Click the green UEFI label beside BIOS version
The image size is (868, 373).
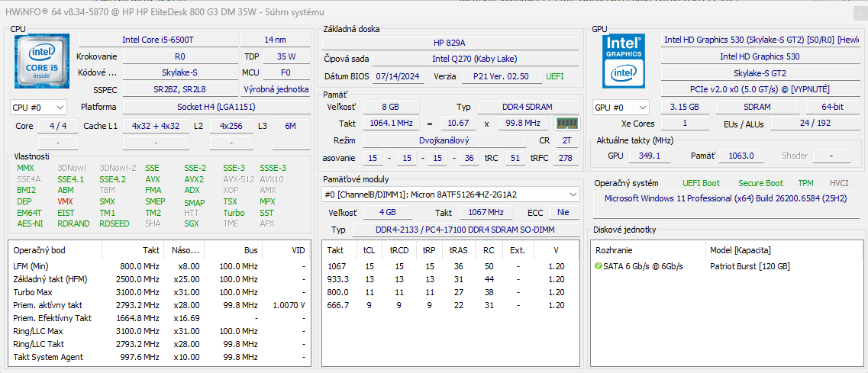(x=555, y=76)
